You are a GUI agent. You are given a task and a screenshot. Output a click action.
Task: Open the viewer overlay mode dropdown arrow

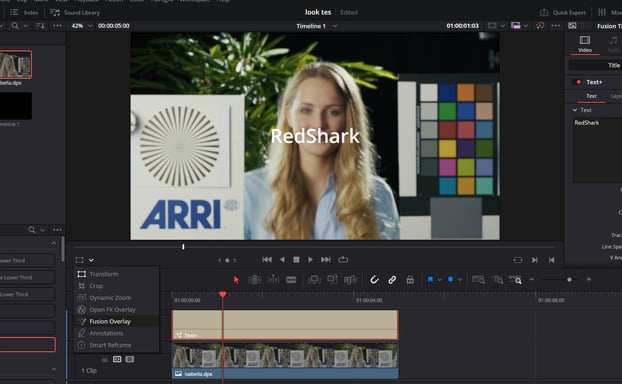[91, 260]
